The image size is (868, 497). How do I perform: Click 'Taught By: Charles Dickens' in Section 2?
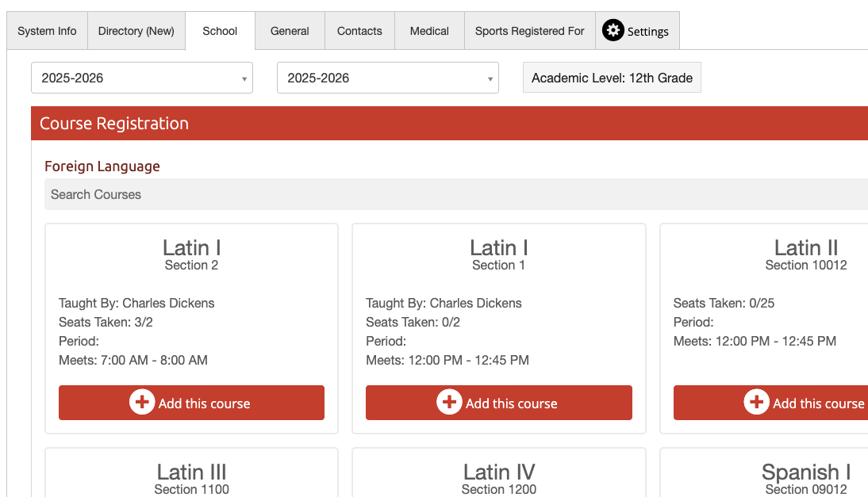[136, 303]
